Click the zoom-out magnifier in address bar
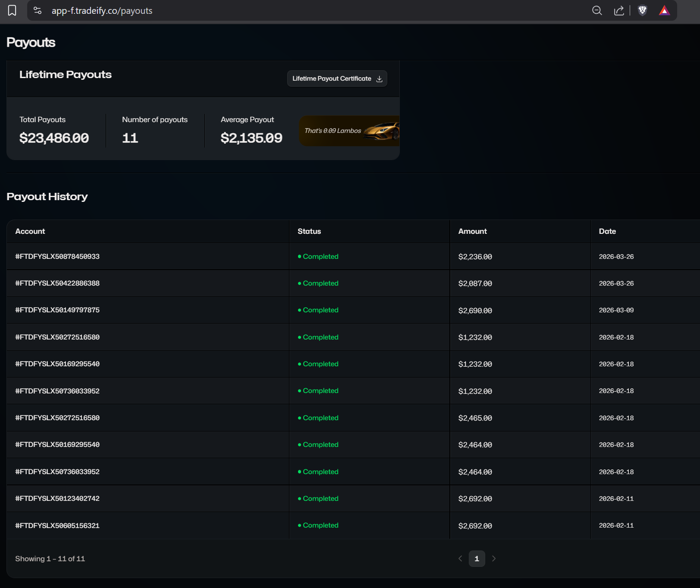 tap(597, 11)
